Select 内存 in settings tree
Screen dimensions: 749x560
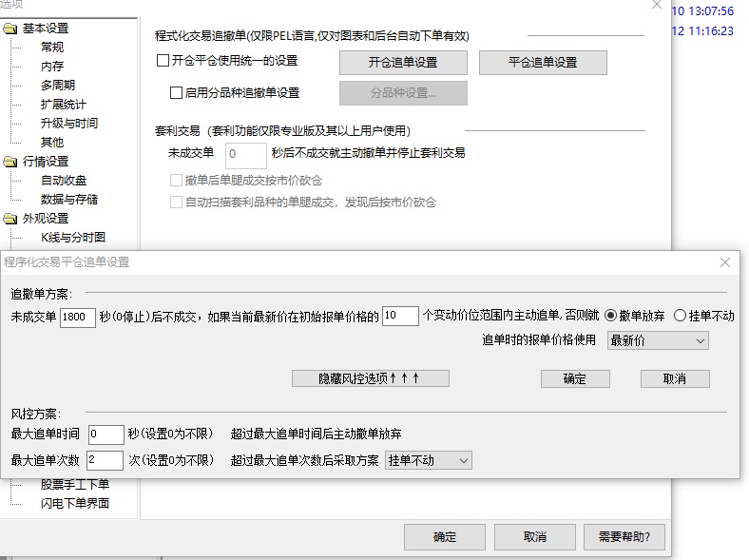pos(52,66)
